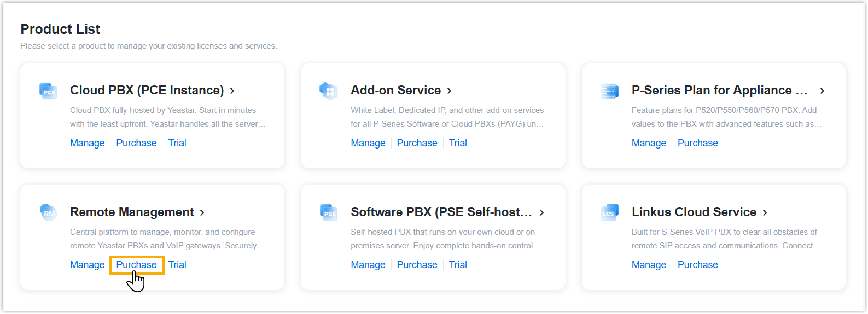The width and height of the screenshot is (868, 314).
Task: Open the Software PBX chevron arrow
Action: (x=542, y=212)
